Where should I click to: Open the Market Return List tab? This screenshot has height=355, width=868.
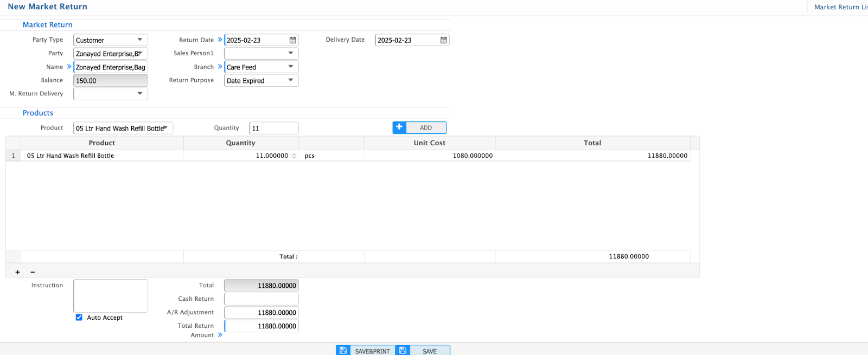(x=840, y=7)
